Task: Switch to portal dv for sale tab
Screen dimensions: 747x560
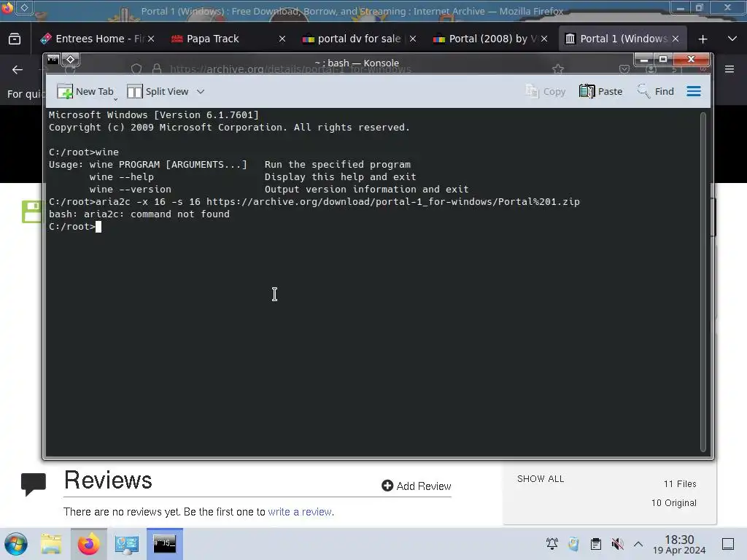Action: tap(359, 39)
